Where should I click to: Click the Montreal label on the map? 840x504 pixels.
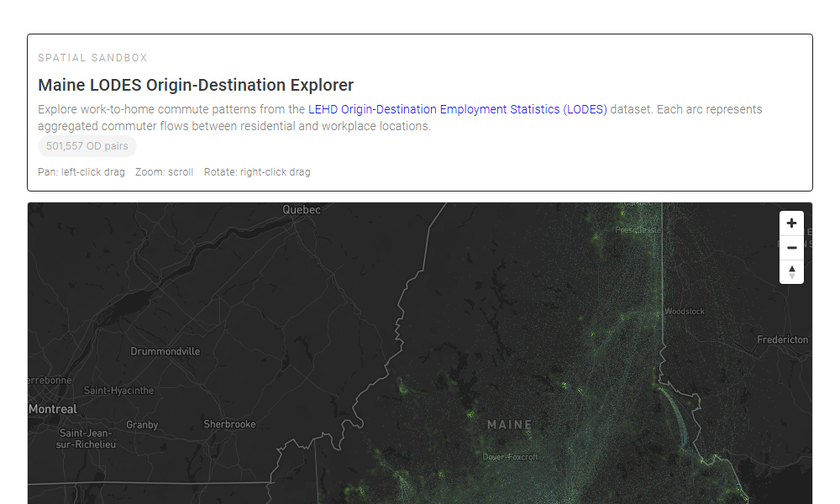point(53,409)
